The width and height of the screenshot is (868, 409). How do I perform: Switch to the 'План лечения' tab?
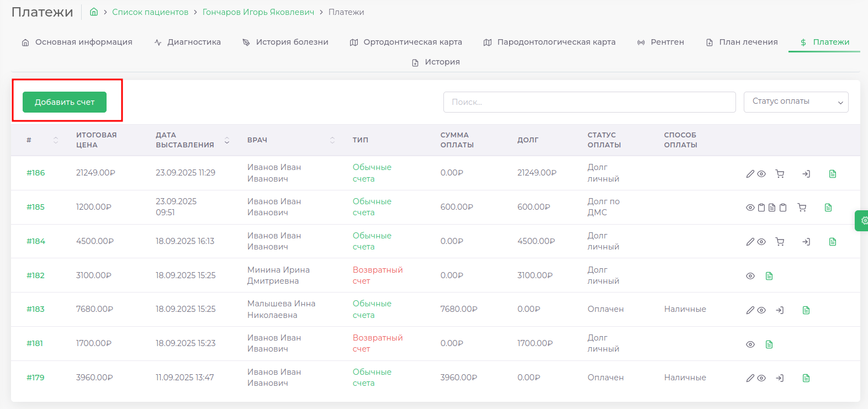tap(742, 42)
